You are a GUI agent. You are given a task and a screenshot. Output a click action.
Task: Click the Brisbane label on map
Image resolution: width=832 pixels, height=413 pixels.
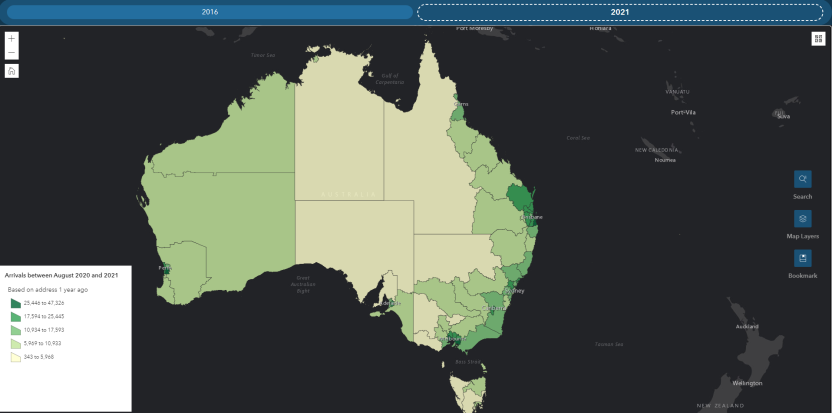(532, 217)
